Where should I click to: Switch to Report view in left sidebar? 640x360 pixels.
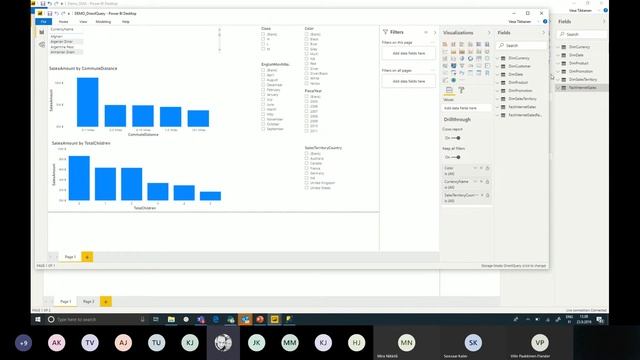tap(42, 32)
